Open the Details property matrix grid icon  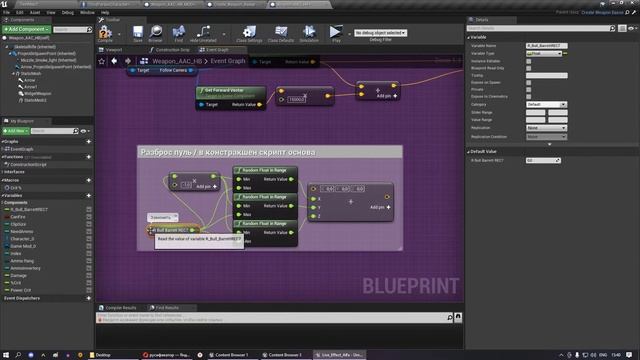point(622,28)
